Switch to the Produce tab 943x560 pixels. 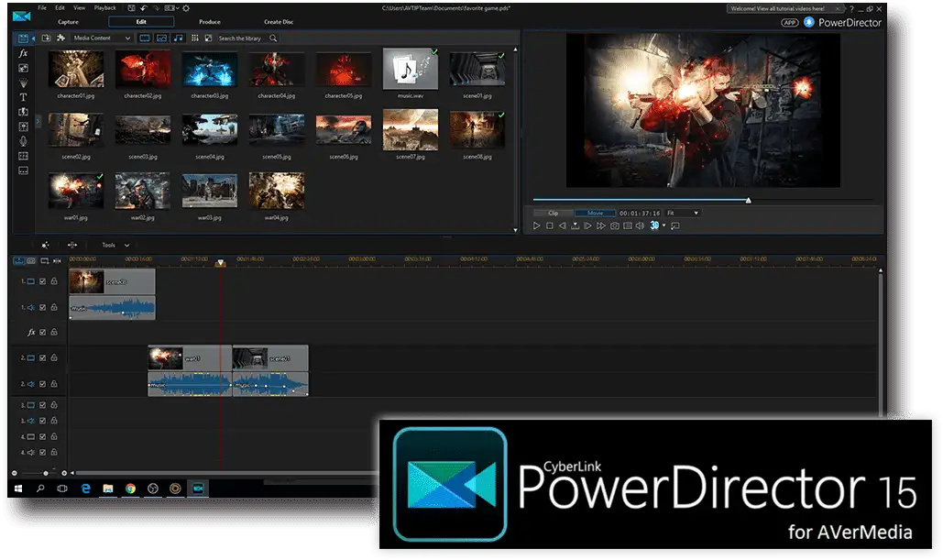click(210, 22)
